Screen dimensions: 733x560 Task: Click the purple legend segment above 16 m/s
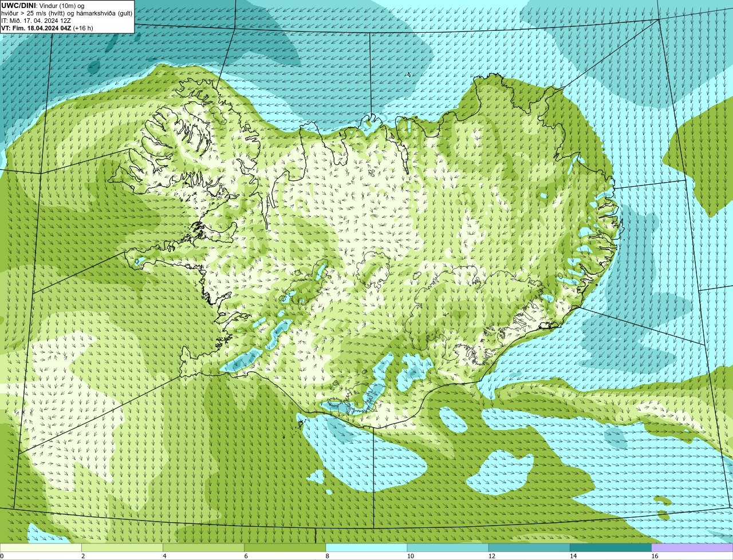coord(692,548)
